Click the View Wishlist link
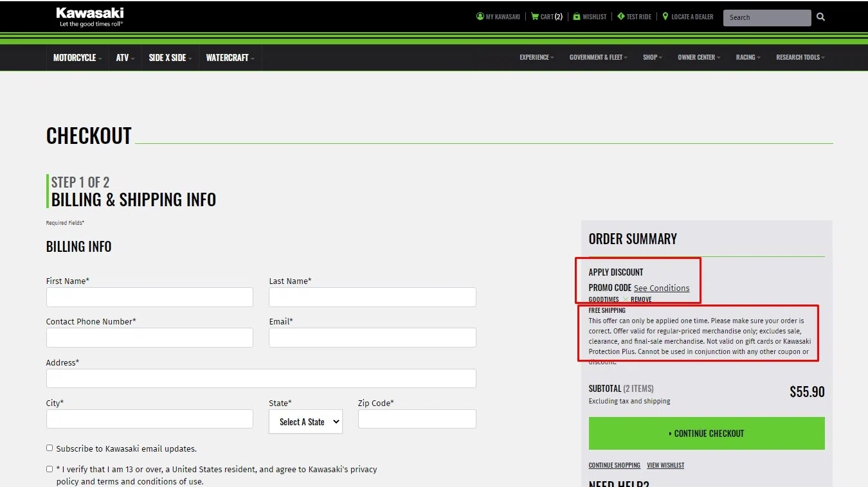This screenshot has height=487, width=868. [665, 465]
